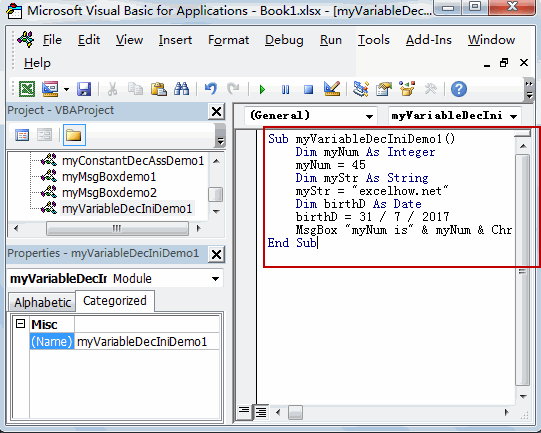This screenshot has height=433, width=541.
Task: Click the VBA menu bar system icon
Action: (x=26, y=39)
